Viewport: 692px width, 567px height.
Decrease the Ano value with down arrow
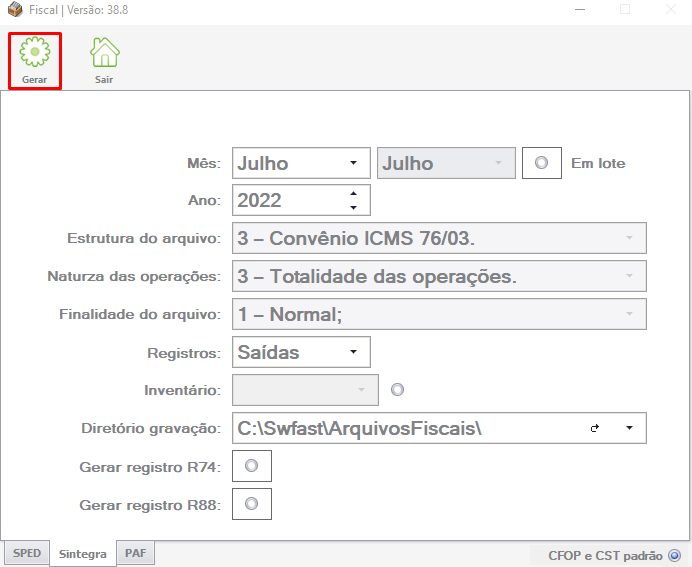353,207
